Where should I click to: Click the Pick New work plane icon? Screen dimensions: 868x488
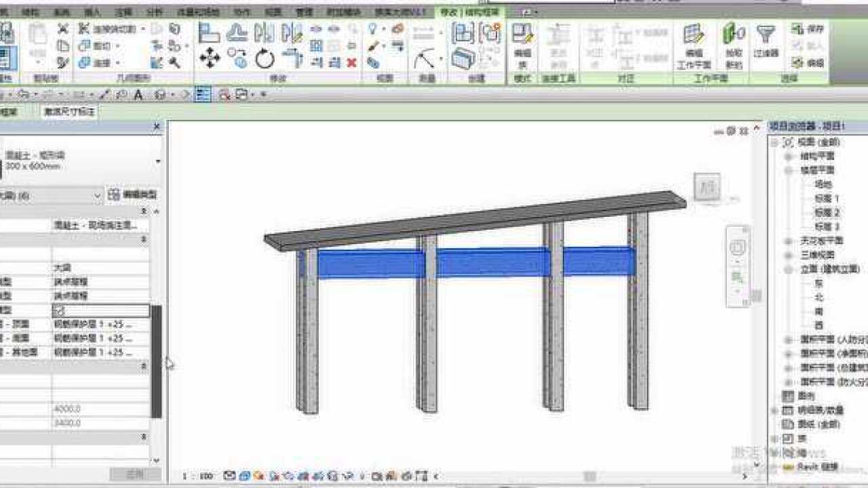[x=734, y=46]
